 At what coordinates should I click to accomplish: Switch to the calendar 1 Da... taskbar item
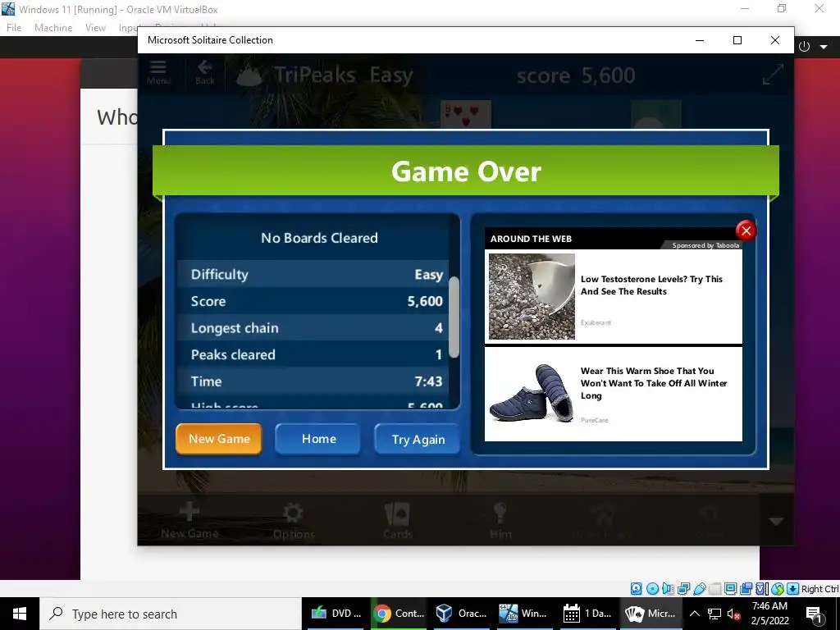point(587,614)
